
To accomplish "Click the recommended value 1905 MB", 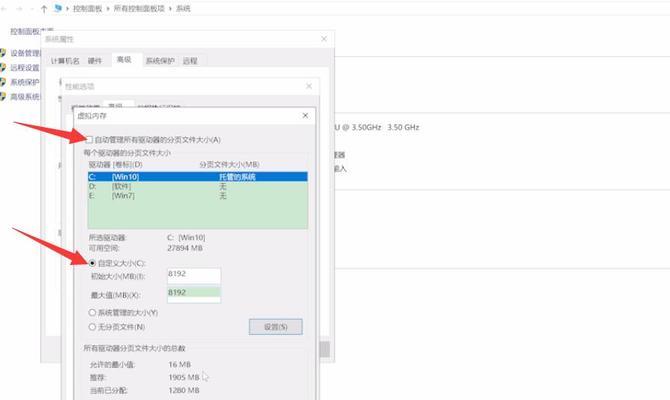I will (x=184, y=377).
